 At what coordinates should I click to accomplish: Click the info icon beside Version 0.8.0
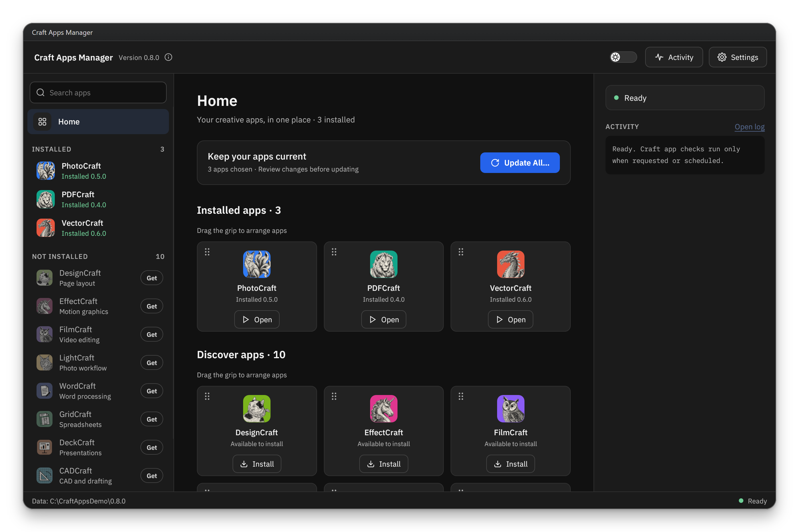pyautogui.click(x=168, y=57)
